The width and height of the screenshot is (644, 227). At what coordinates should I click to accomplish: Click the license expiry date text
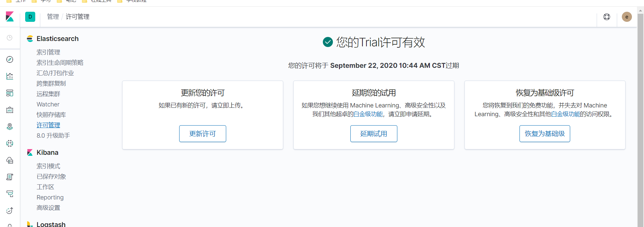coord(388,65)
